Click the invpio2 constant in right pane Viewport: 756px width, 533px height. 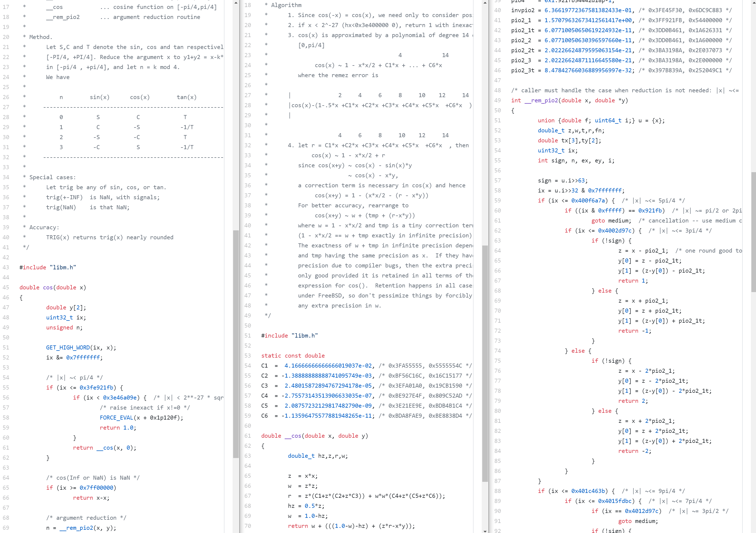523,10
